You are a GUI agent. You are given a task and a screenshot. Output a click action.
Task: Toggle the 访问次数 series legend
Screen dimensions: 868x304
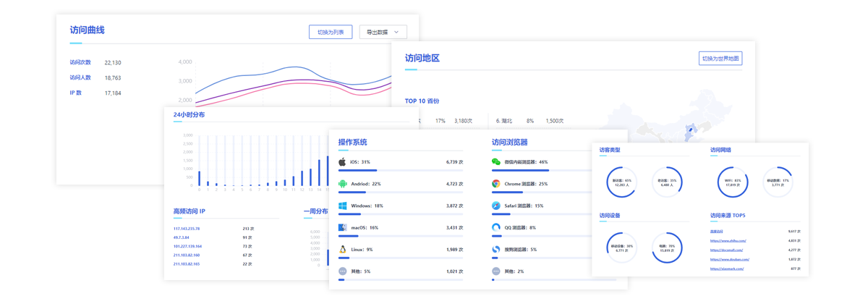click(80, 63)
